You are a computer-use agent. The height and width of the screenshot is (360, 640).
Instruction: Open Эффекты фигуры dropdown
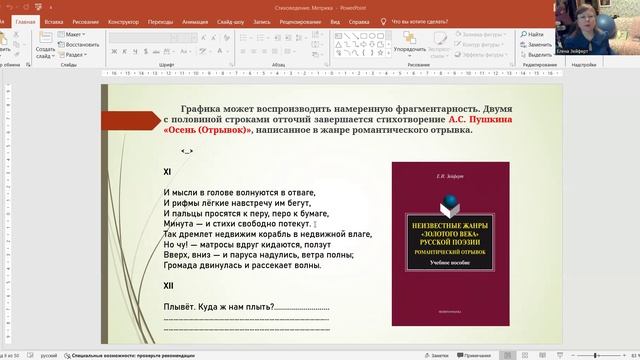coord(481,55)
